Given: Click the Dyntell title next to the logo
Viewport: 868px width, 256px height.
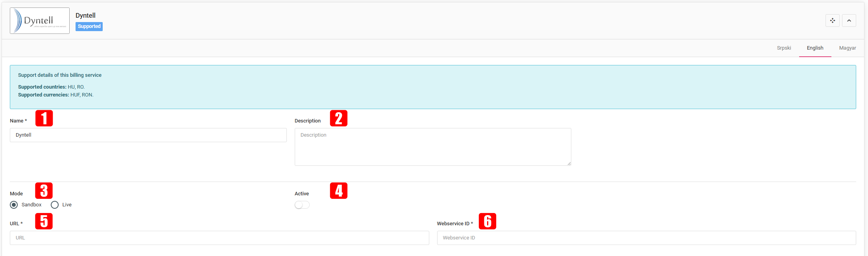Looking at the screenshot, I should tap(85, 15).
